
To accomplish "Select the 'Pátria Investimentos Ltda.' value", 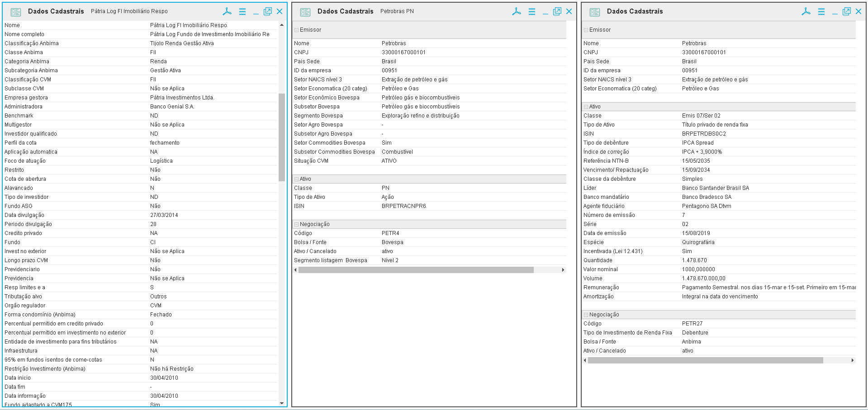I will click(182, 98).
